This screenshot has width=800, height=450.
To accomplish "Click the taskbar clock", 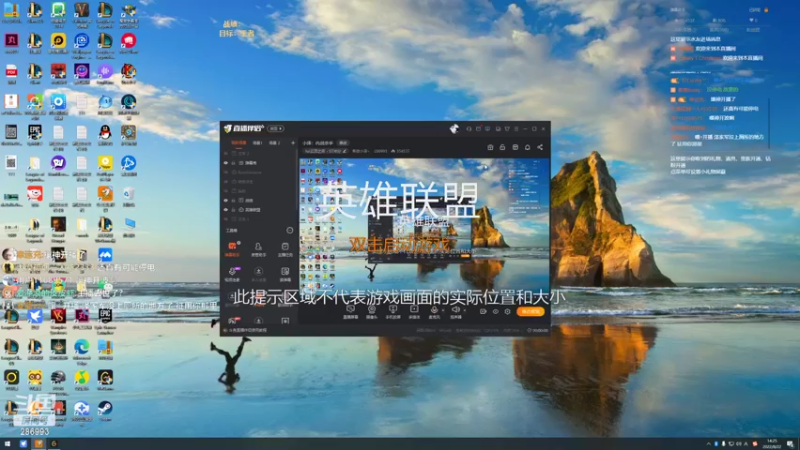I will (771, 444).
